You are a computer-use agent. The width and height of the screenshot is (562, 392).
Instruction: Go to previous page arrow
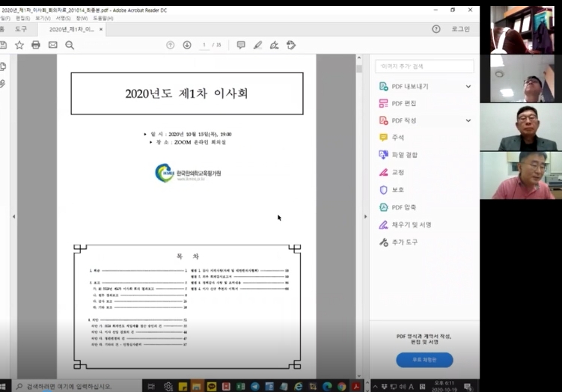click(171, 45)
